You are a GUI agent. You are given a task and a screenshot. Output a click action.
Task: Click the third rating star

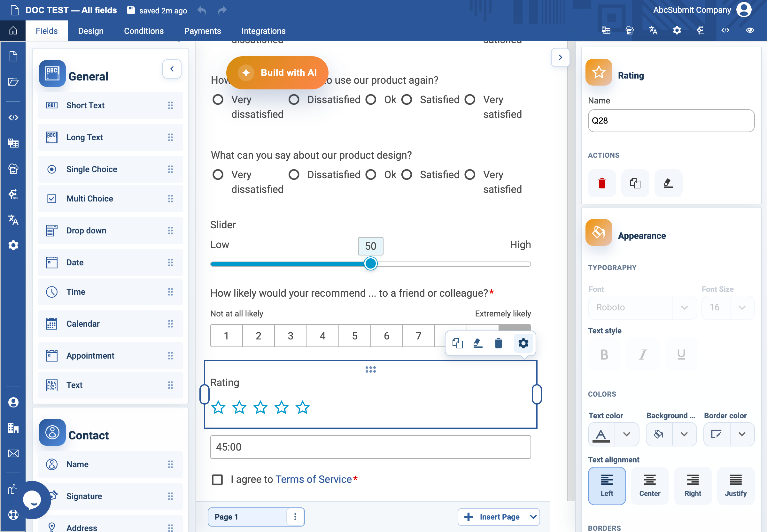tap(260, 407)
